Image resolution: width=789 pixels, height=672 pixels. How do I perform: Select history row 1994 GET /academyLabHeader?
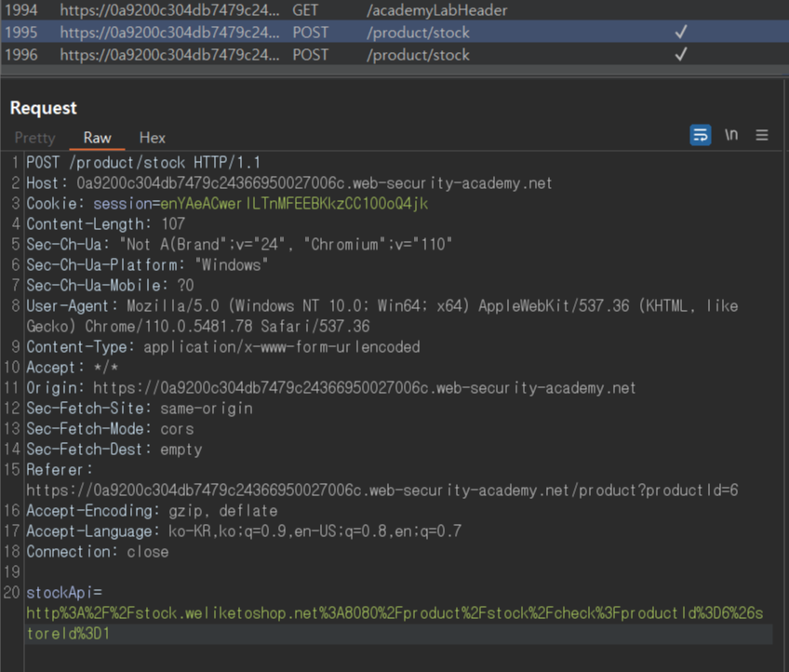[394, 10]
